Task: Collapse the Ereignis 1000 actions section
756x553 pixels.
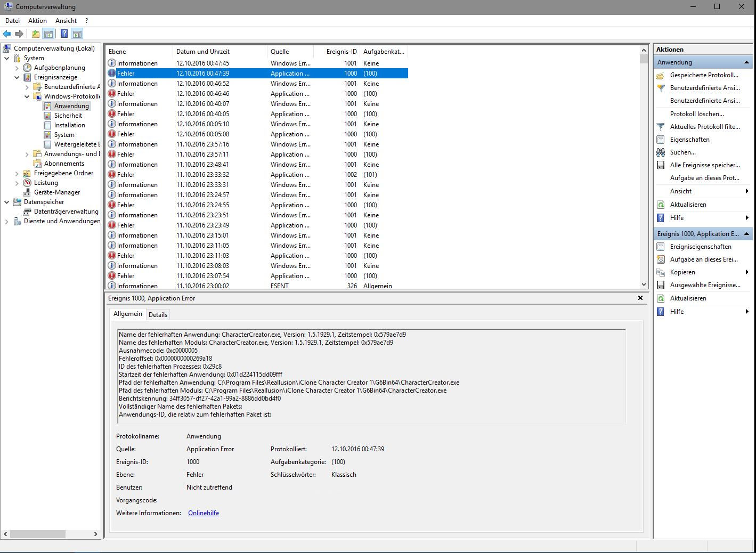Action: point(746,234)
